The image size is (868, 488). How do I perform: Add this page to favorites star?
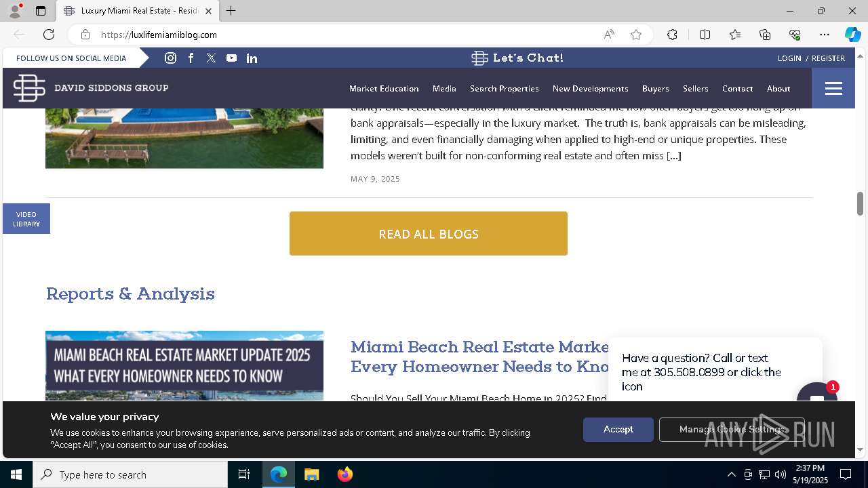coord(636,35)
